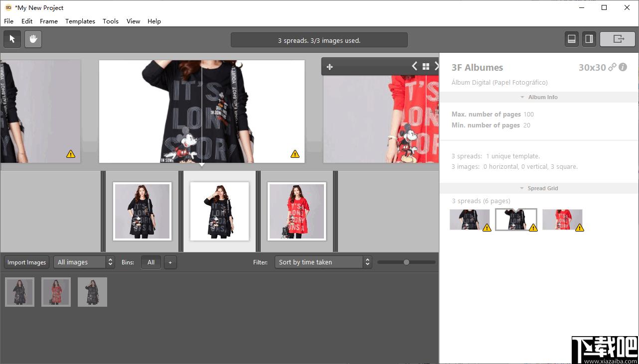Image resolution: width=639 pixels, height=364 pixels.
Task: Click the move handle on spread toolbar
Action: pos(329,67)
